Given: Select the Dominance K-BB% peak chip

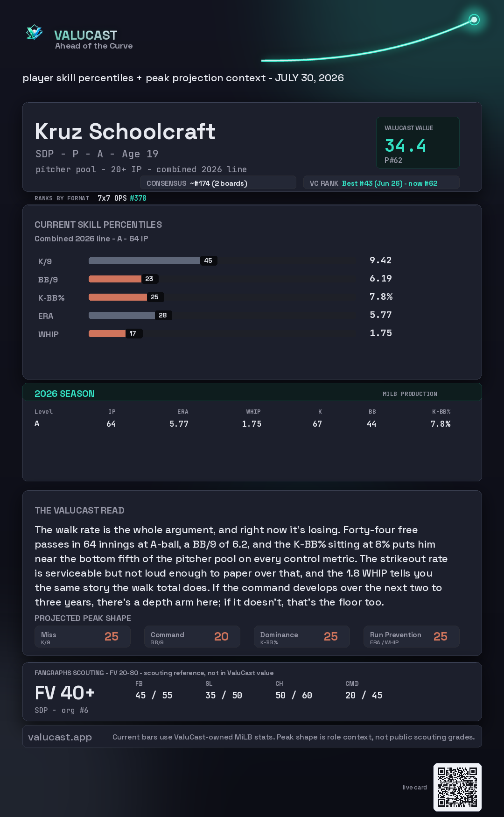Looking at the screenshot, I should point(302,637).
